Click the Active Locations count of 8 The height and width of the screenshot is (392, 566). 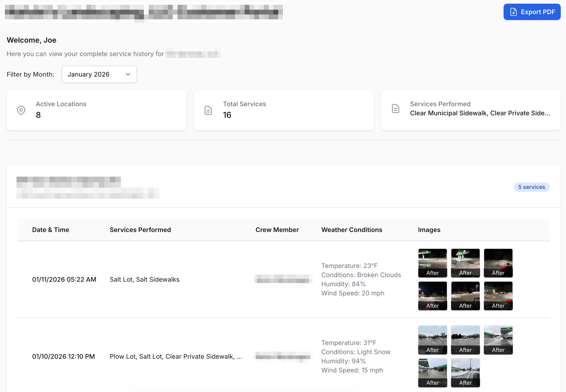(38, 114)
